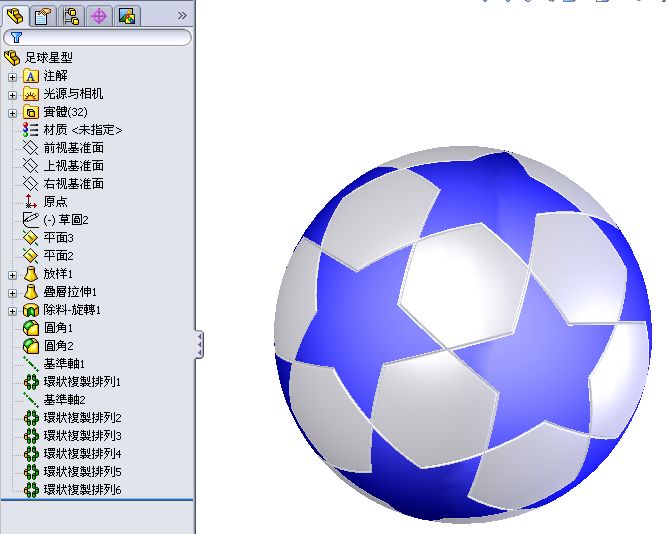The image size is (667, 534).
Task: Expand the 放样1 loft feature
Action: tap(12, 275)
